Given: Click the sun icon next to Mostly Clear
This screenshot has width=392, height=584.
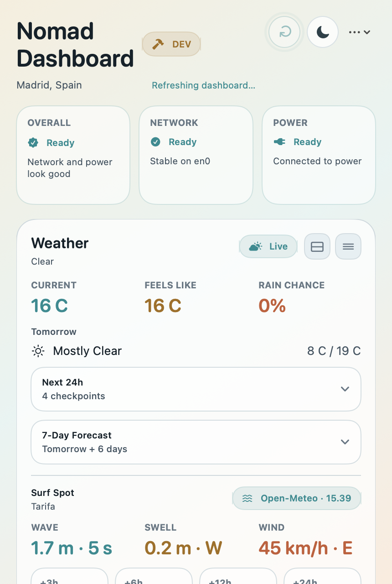Looking at the screenshot, I should click(38, 351).
